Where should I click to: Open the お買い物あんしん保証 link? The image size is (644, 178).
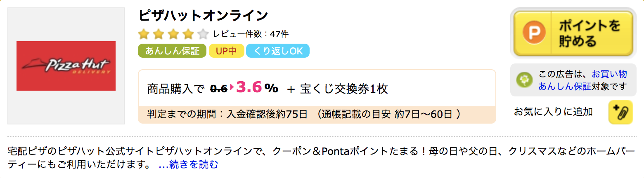582,80
